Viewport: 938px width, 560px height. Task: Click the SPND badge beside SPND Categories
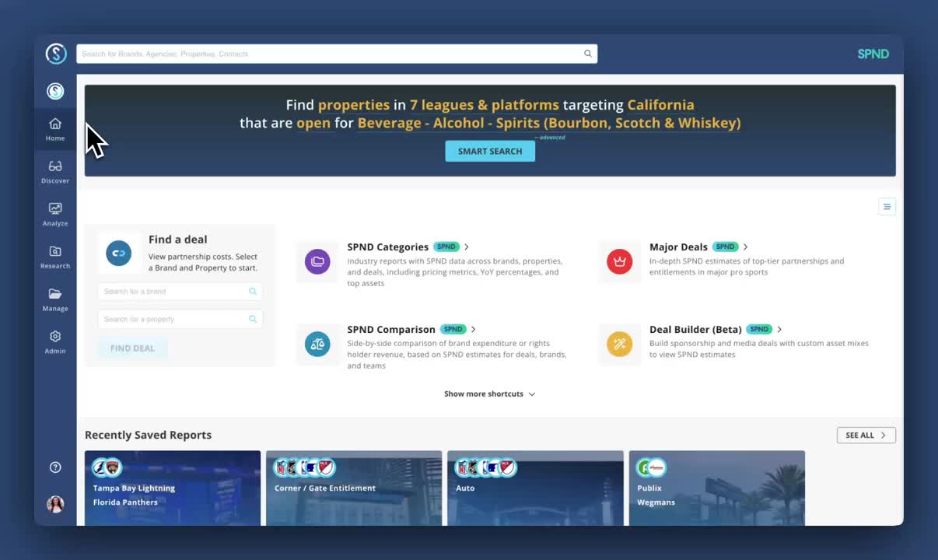[446, 247]
